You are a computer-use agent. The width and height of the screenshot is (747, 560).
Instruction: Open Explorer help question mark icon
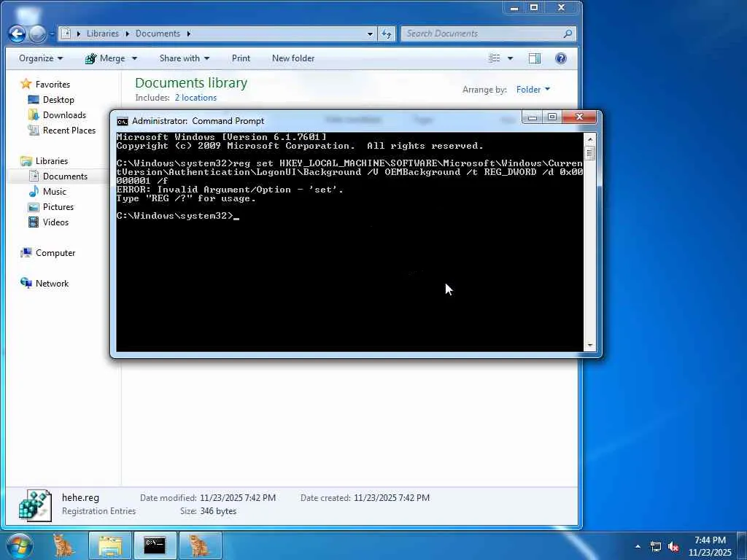click(561, 58)
